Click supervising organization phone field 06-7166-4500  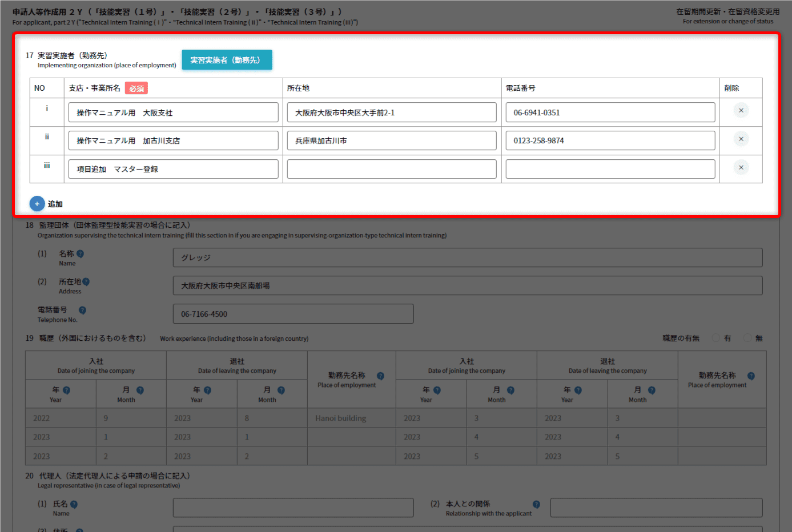293,314
